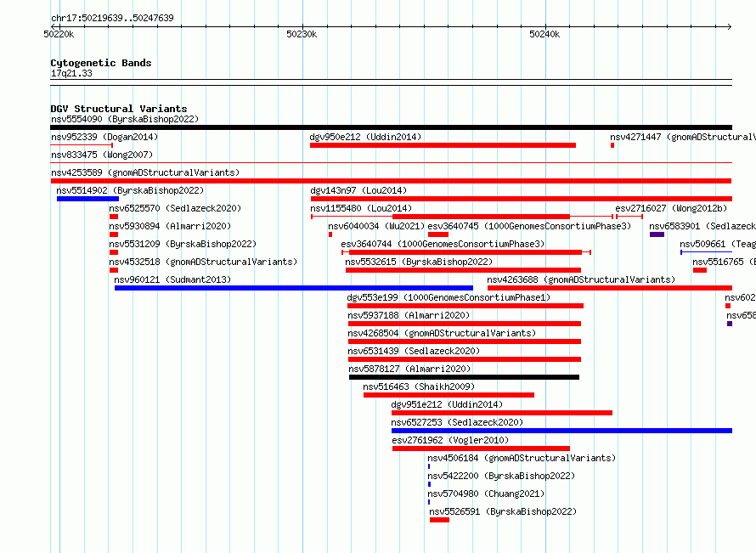The height and width of the screenshot is (553, 756).
Task: Click nsv6525570 (Sedlazeck2020) label
Action: point(175,208)
